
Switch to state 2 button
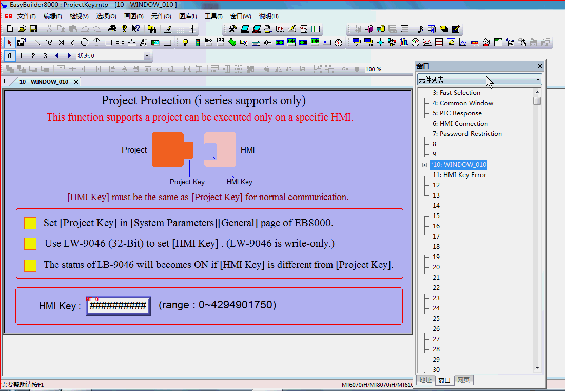[33, 56]
